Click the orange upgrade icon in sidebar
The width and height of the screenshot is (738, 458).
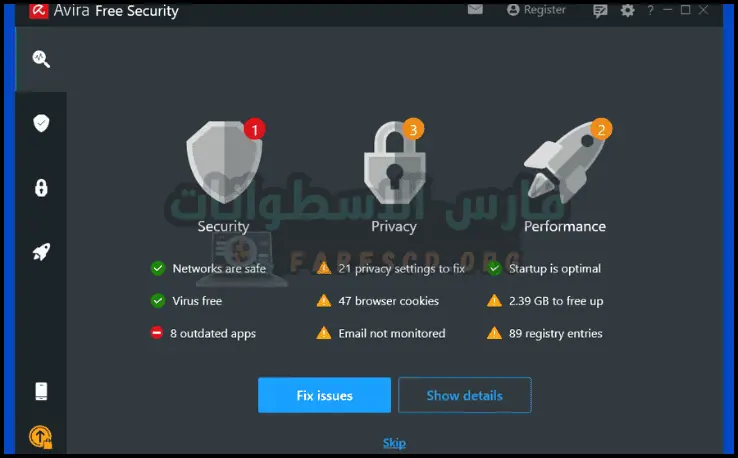41,436
